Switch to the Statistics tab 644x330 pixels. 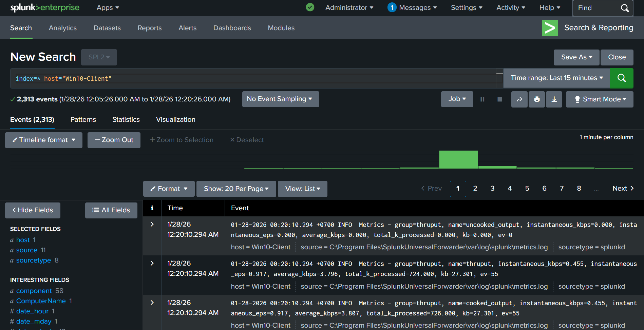126,120
